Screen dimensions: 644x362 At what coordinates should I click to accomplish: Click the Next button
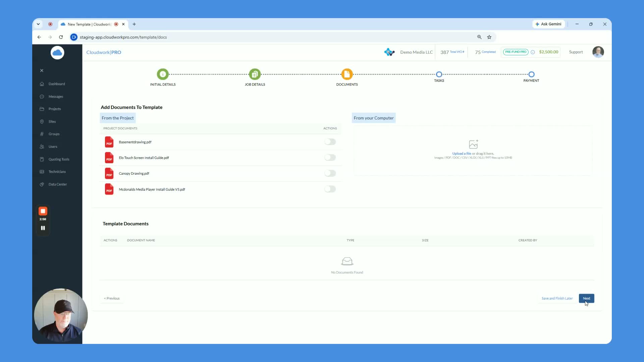click(x=586, y=298)
